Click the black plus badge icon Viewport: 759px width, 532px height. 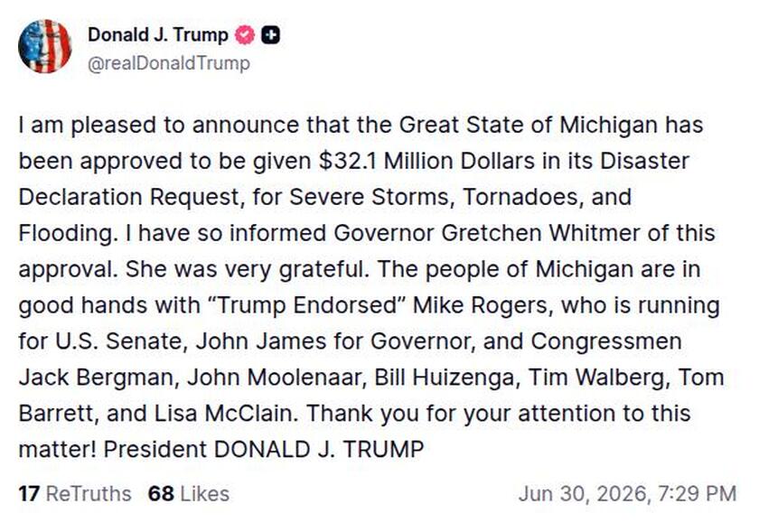(270, 35)
